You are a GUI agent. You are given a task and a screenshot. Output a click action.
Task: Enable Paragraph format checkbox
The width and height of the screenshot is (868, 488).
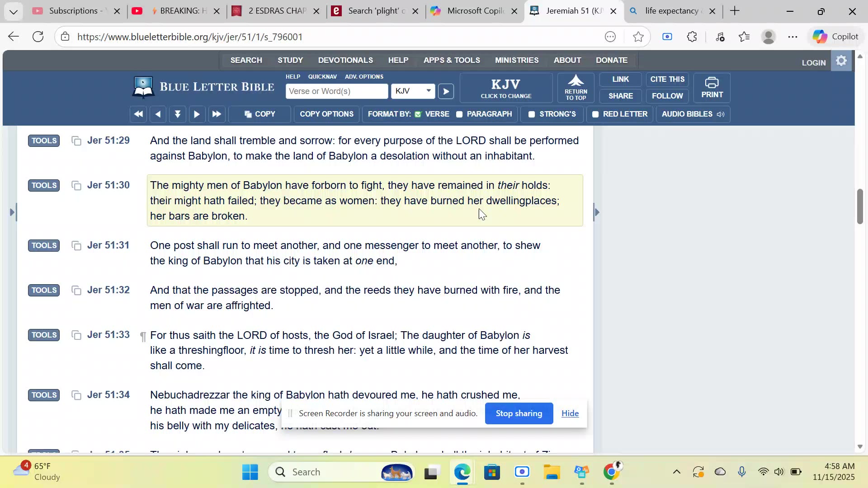click(459, 114)
